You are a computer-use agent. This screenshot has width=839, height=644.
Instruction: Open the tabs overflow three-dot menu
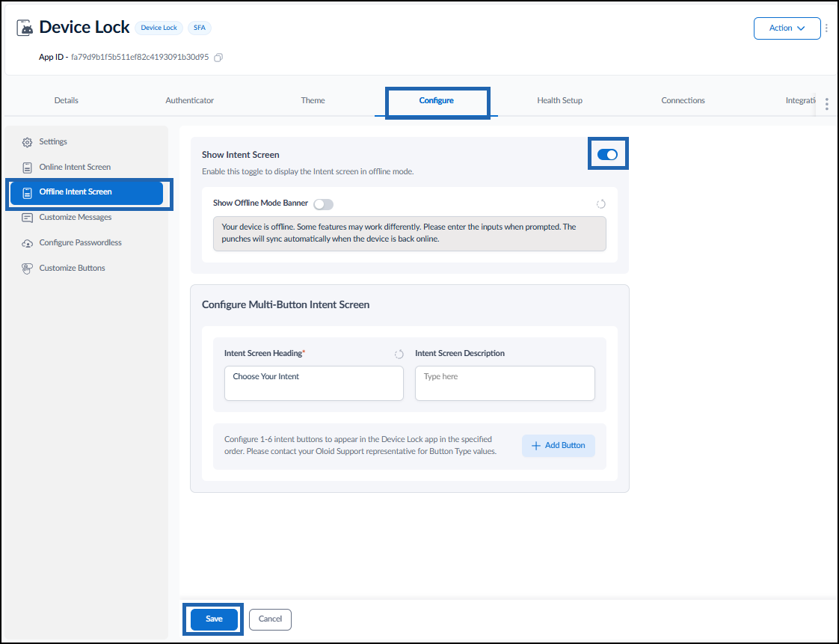click(x=827, y=104)
